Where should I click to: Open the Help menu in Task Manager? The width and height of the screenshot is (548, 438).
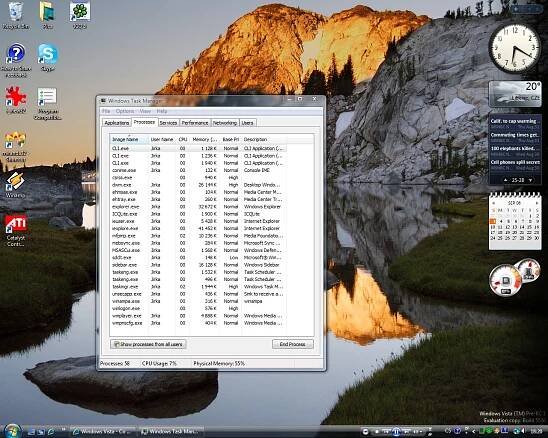click(161, 111)
